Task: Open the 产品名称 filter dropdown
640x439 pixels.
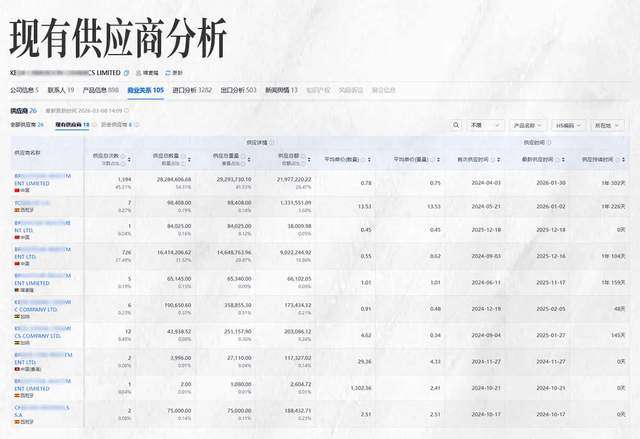Action: 528,125
